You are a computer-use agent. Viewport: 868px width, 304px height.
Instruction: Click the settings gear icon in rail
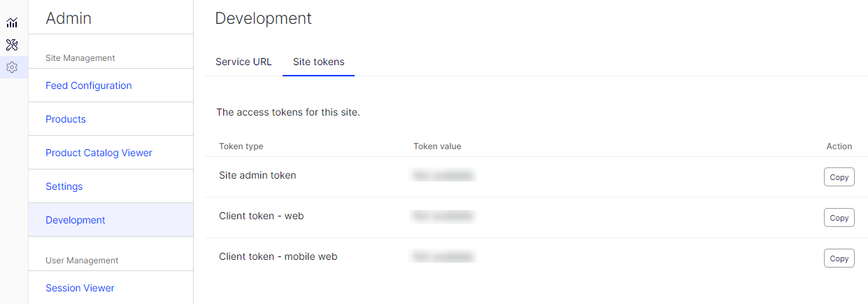tap(12, 68)
